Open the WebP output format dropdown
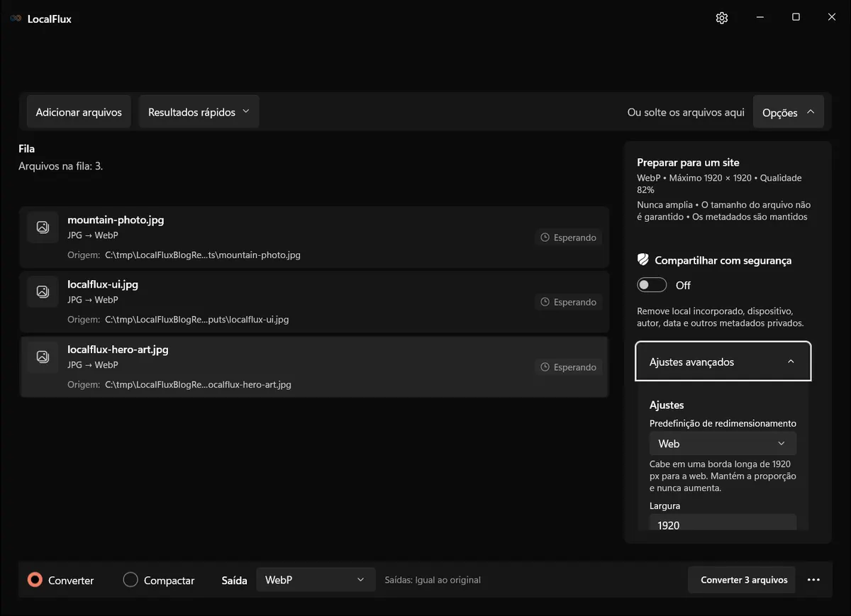This screenshot has width=851, height=616. 315,580
